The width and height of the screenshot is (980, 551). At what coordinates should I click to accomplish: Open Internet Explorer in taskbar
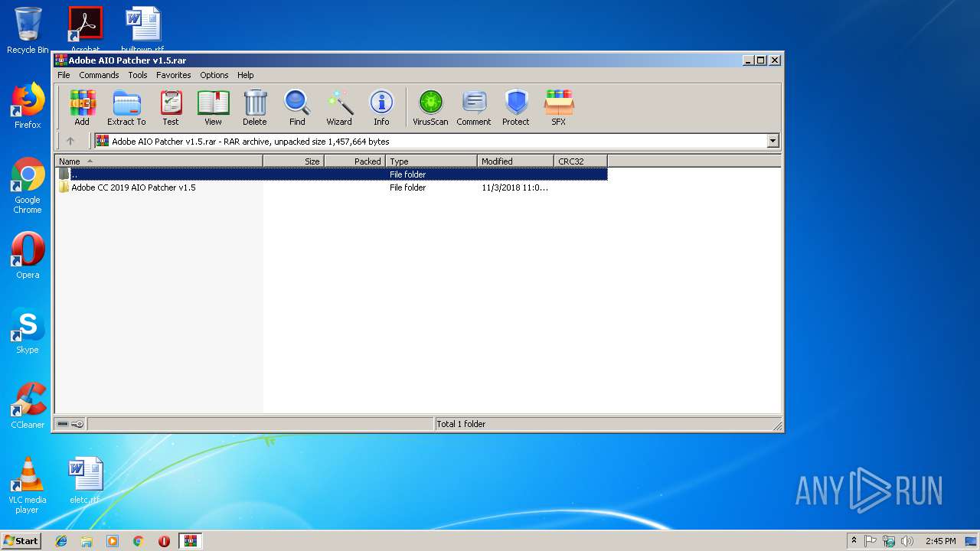click(x=61, y=541)
